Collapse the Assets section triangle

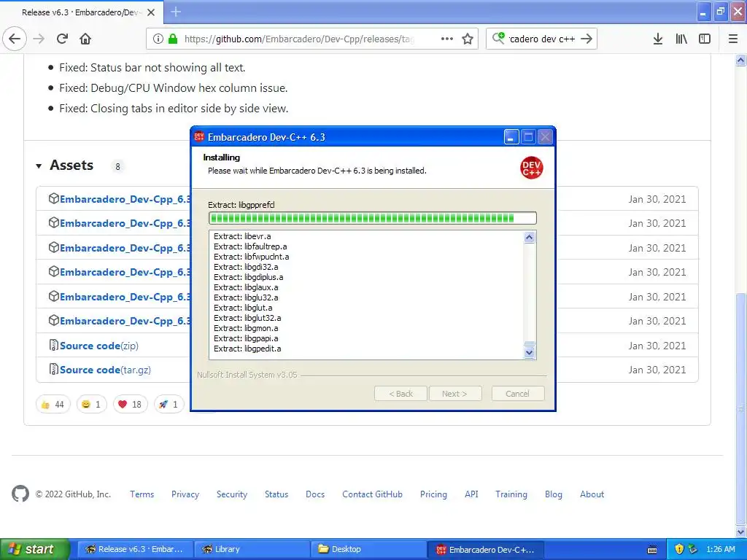tap(39, 166)
